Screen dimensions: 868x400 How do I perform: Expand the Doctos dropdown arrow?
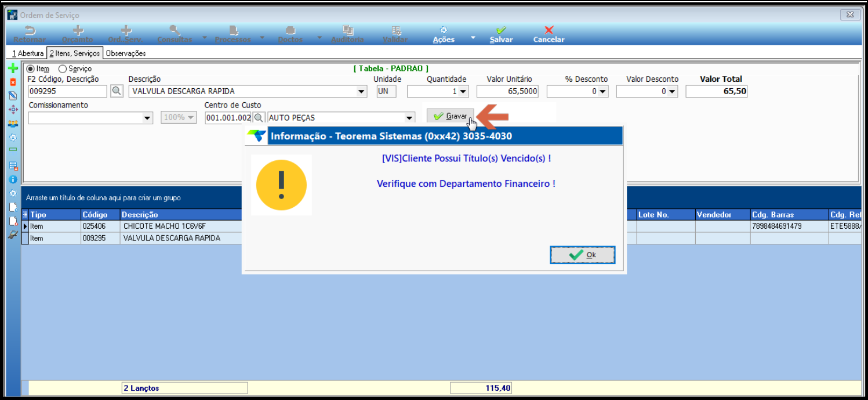click(x=319, y=38)
